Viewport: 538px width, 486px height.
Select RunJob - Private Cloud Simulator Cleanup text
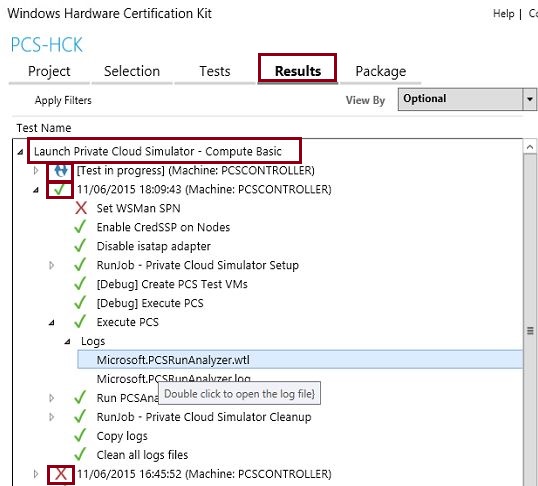click(x=204, y=417)
